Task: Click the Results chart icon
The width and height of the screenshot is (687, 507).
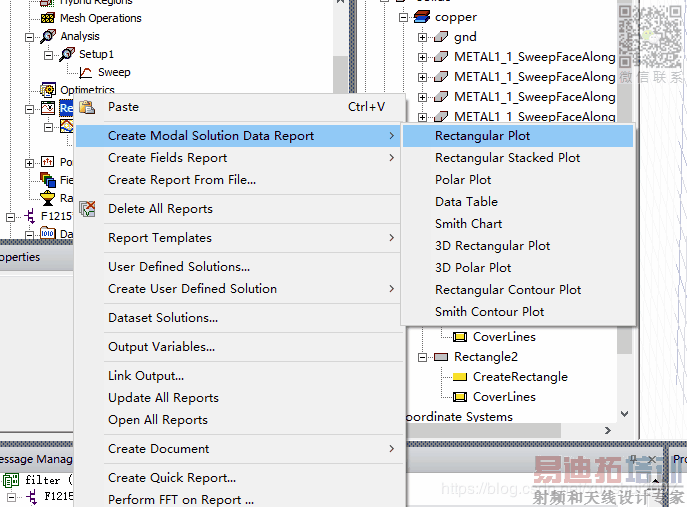Action: click(x=48, y=108)
